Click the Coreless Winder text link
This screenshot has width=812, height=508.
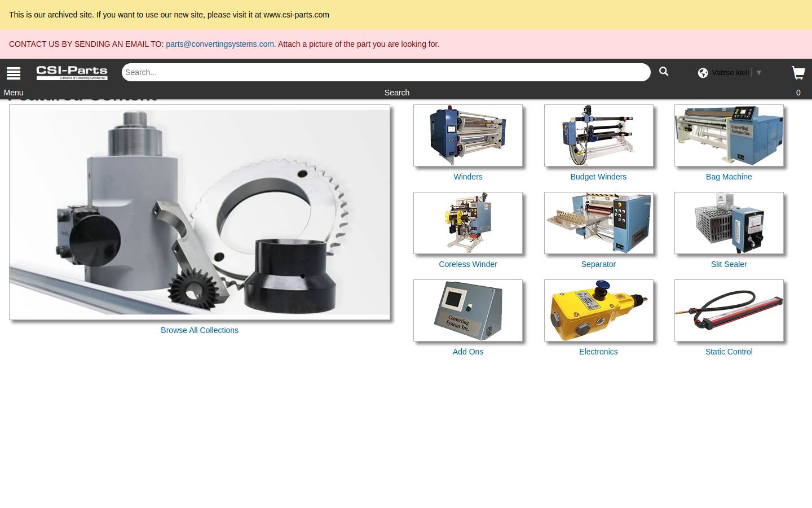pos(468,264)
